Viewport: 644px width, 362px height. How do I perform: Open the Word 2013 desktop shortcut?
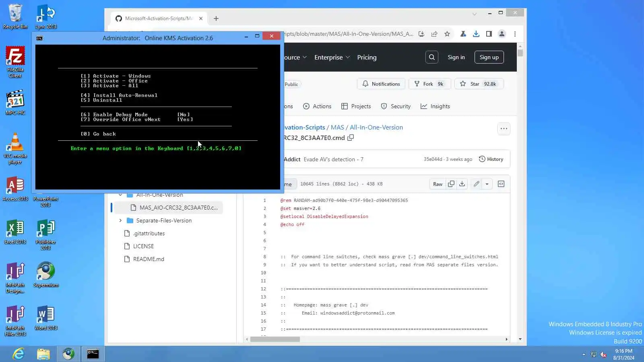[x=46, y=318]
